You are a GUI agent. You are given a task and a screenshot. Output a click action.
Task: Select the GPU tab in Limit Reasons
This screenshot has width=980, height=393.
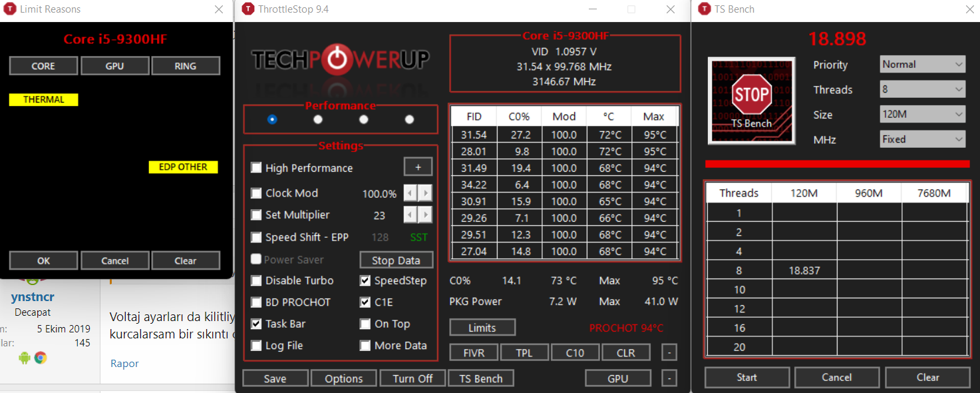click(x=114, y=66)
